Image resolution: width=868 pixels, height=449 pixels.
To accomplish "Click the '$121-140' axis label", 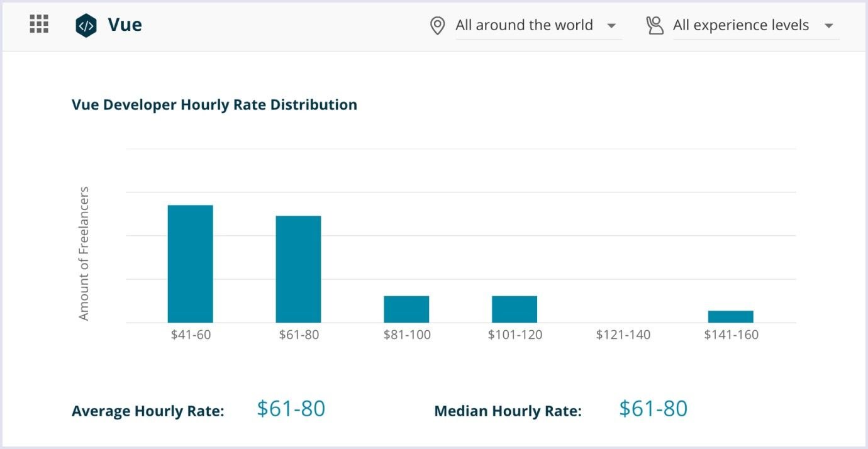I will point(623,335).
